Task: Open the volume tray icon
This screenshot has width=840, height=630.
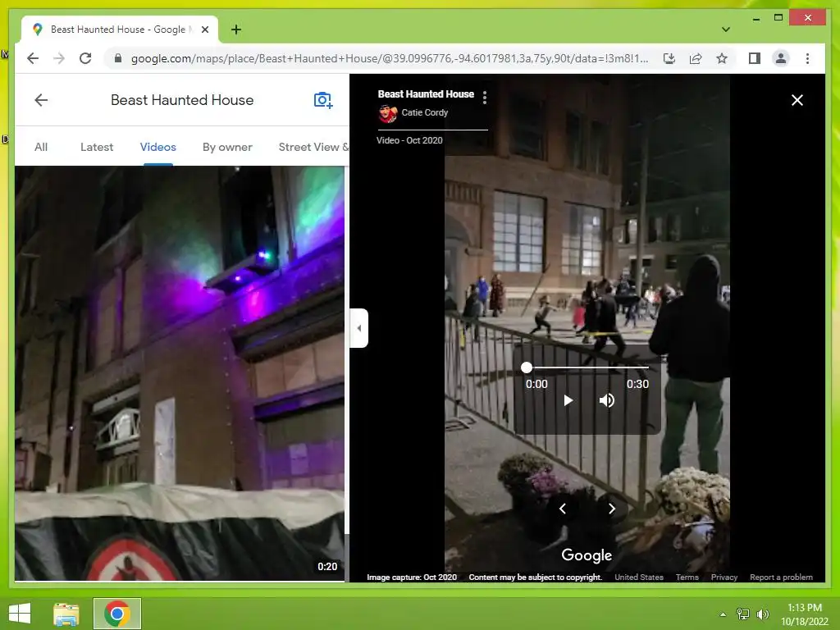Action: point(763,614)
